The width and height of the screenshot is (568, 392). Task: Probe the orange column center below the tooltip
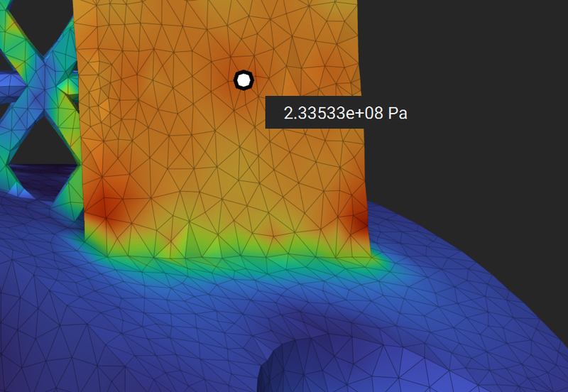tap(234, 170)
